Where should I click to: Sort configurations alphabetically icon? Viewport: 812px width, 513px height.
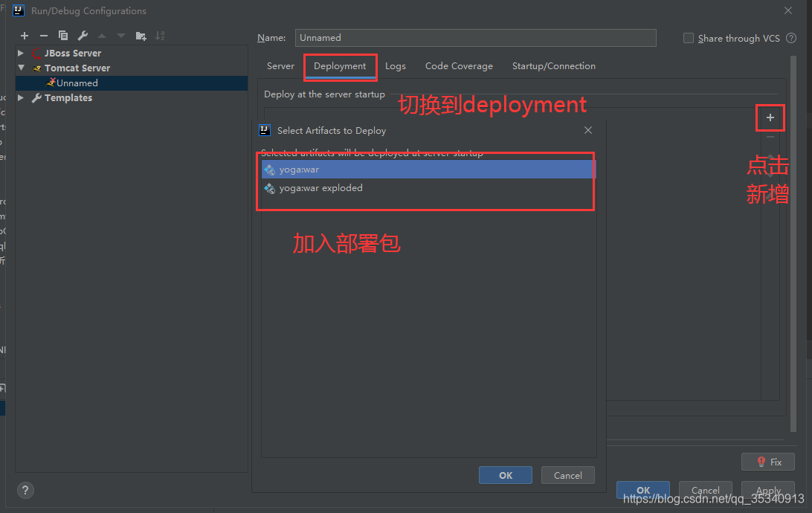pyautogui.click(x=160, y=36)
